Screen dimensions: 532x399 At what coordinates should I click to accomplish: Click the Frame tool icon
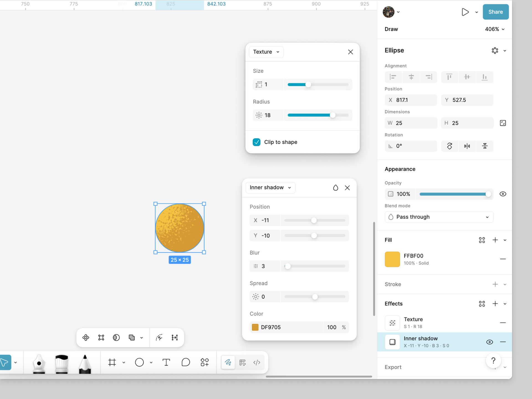coord(112,362)
